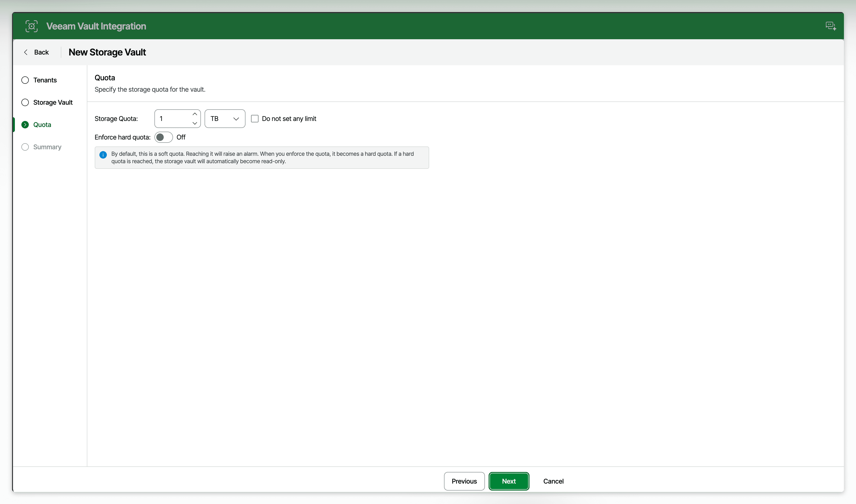Open the TB unit dropdown
The width and height of the screenshot is (856, 504).
click(225, 119)
